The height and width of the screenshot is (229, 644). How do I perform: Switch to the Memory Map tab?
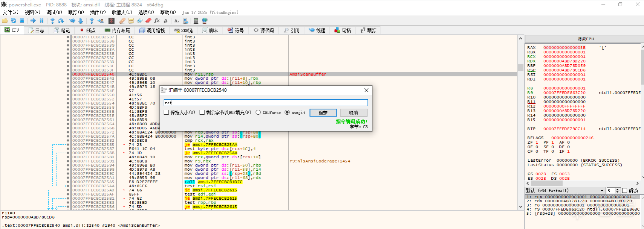pos(117,30)
